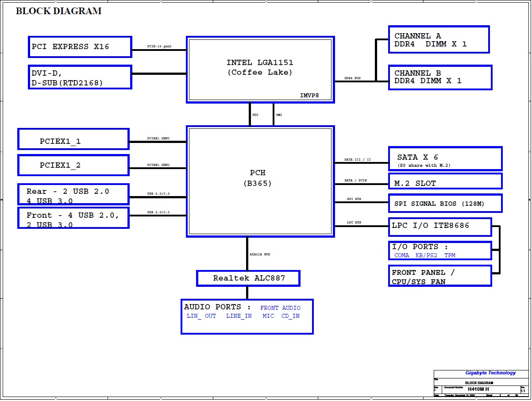Select the M.2 SLOT block
This screenshot has width=532, height=401.
(445, 181)
